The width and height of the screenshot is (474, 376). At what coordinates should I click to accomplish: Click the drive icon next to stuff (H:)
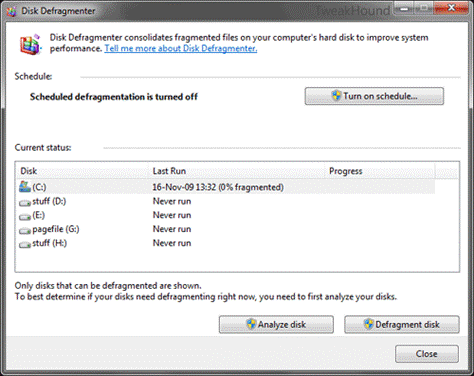[x=25, y=244]
